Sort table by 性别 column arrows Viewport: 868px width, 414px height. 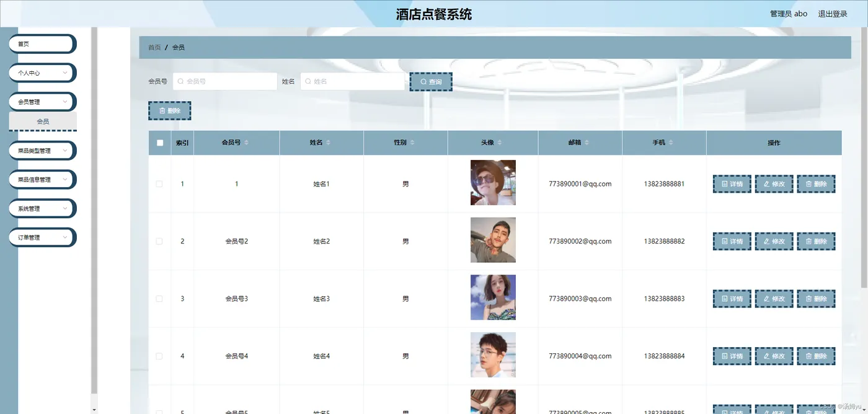point(412,143)
